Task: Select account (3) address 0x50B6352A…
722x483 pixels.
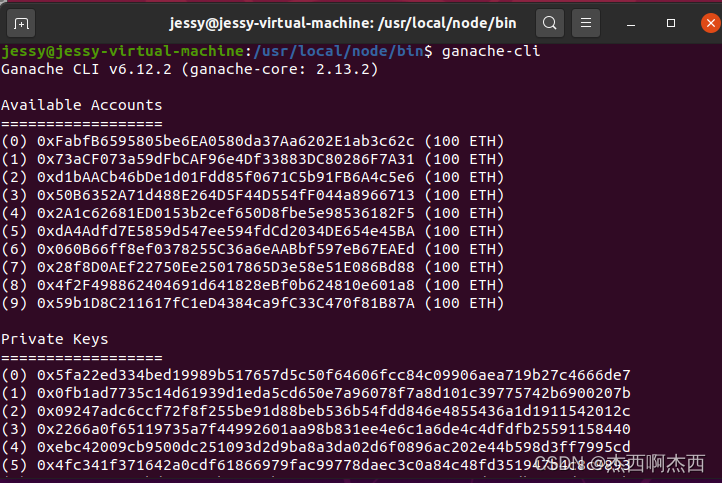Action: click(226, 195)
